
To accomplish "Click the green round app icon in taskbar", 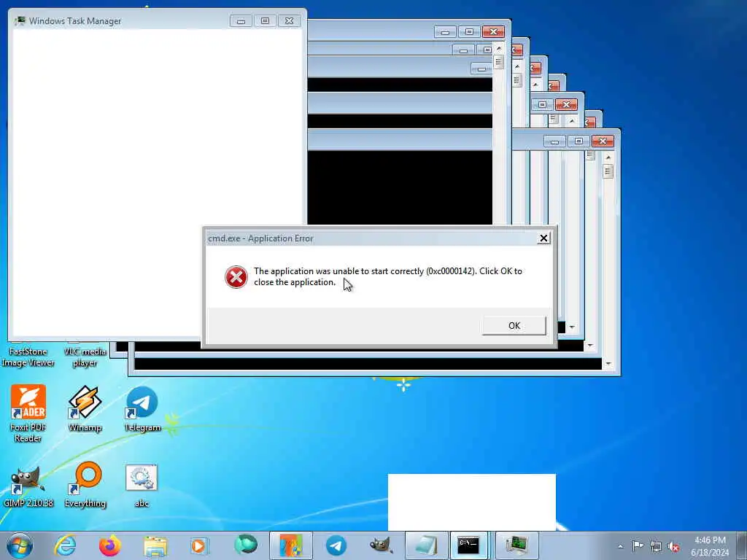I will point(246,545).
